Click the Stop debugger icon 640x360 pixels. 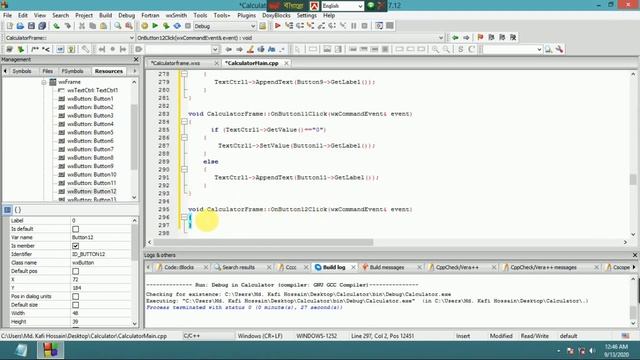click(x=364, y=26)
